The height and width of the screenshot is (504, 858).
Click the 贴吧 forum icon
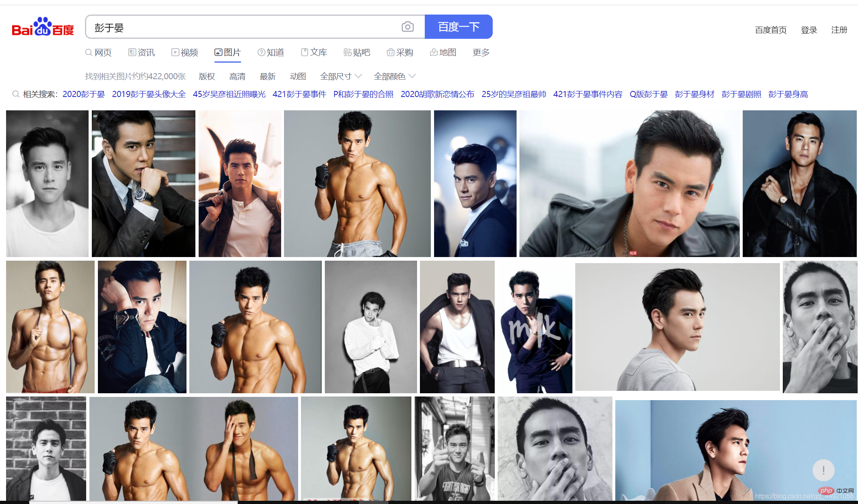(x=347, y=52)
